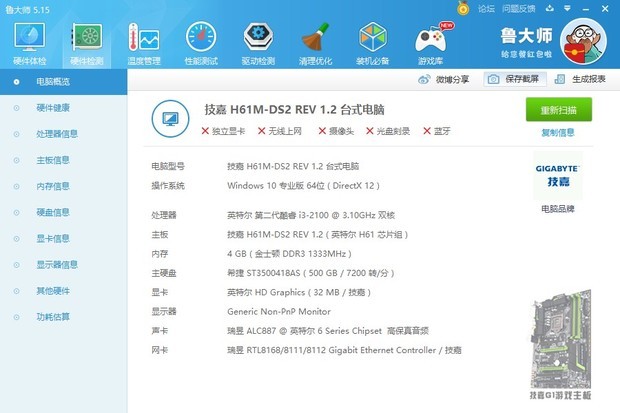The image size is (620, 413).
Task: Click heading 技嘉 H61M-DS2 REV 1.2 台式电脑
Action: [294, 110]
